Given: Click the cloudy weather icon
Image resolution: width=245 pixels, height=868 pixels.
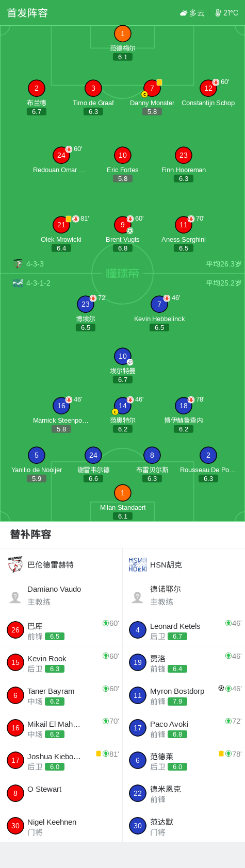Looking at the screenshot, I should click(x=184, y=13).
